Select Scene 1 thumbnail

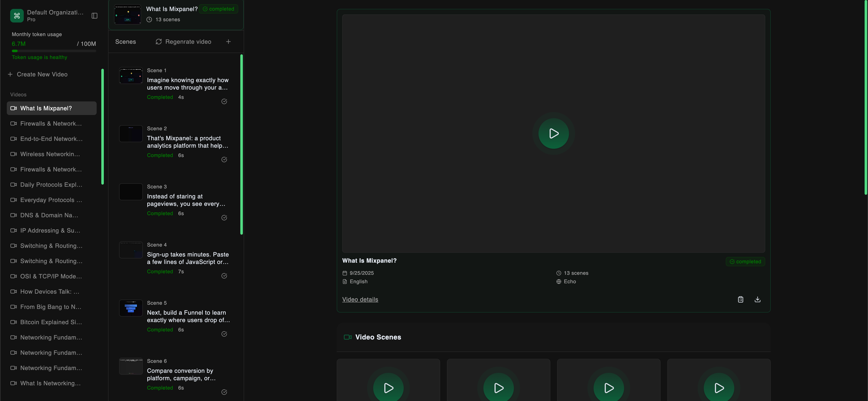pyautogui.click(x=131, y=76)
